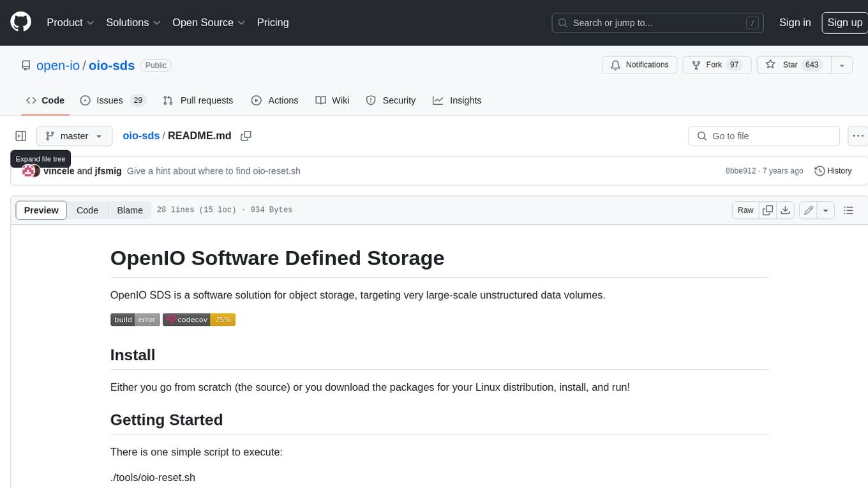Click the build error badge
868x488 pixels.
click(x=135, y=319)
